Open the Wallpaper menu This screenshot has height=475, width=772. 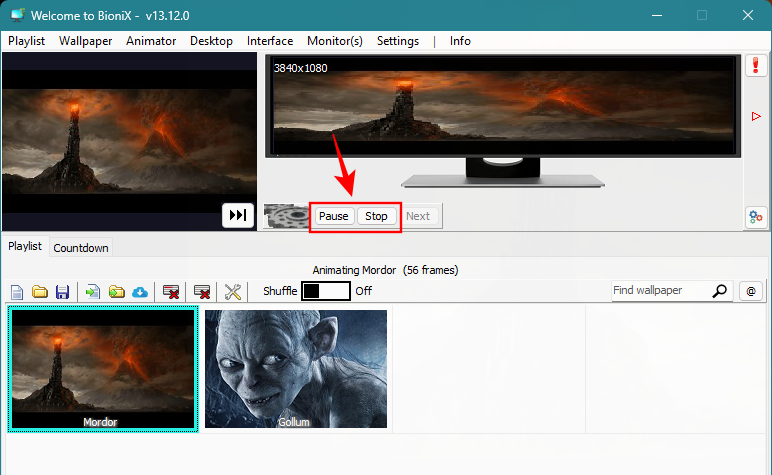(x=85, y=41)
